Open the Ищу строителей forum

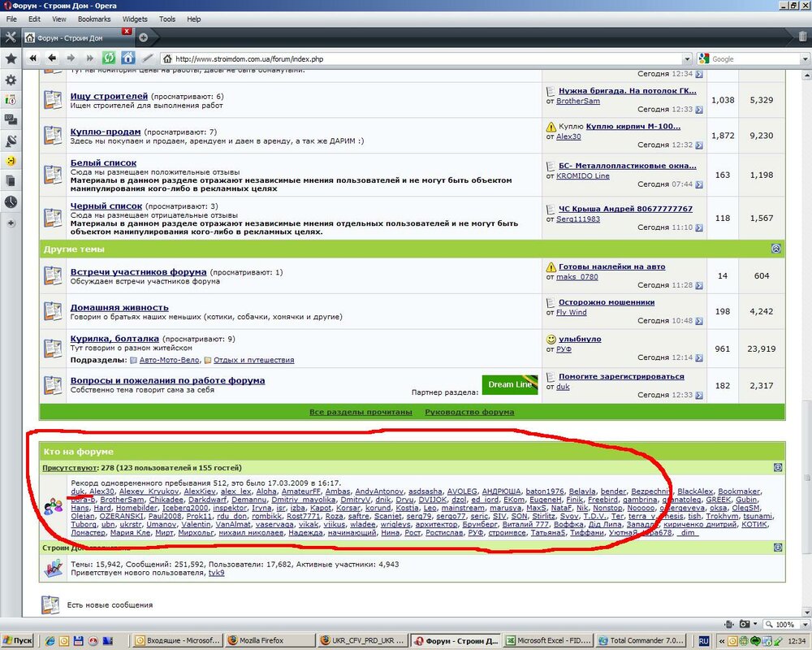tap(109, 96)
